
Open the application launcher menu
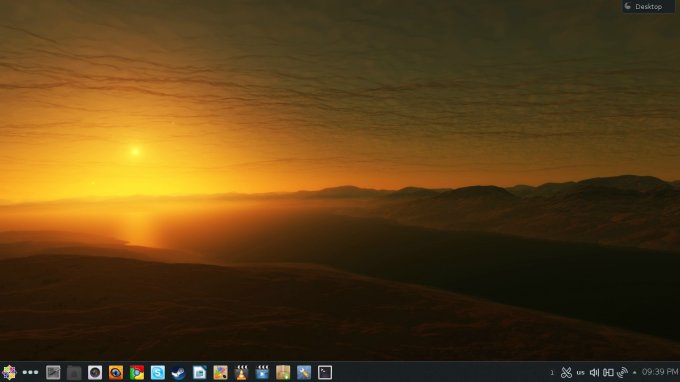click(x=9, y=372)
